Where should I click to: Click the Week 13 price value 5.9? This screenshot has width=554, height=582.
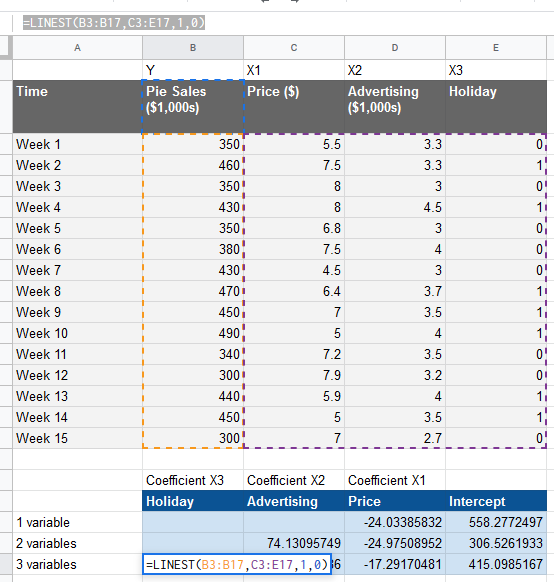294,396
